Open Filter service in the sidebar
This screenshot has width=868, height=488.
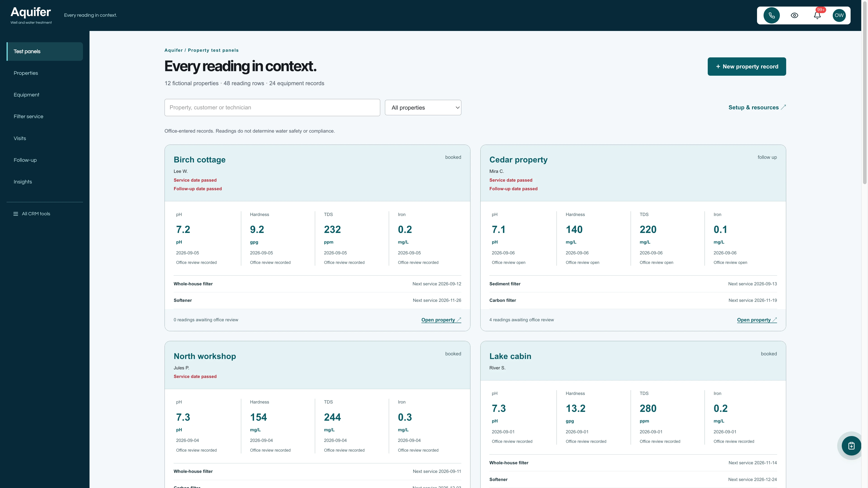pyautogui.click(x=45, y=117)
